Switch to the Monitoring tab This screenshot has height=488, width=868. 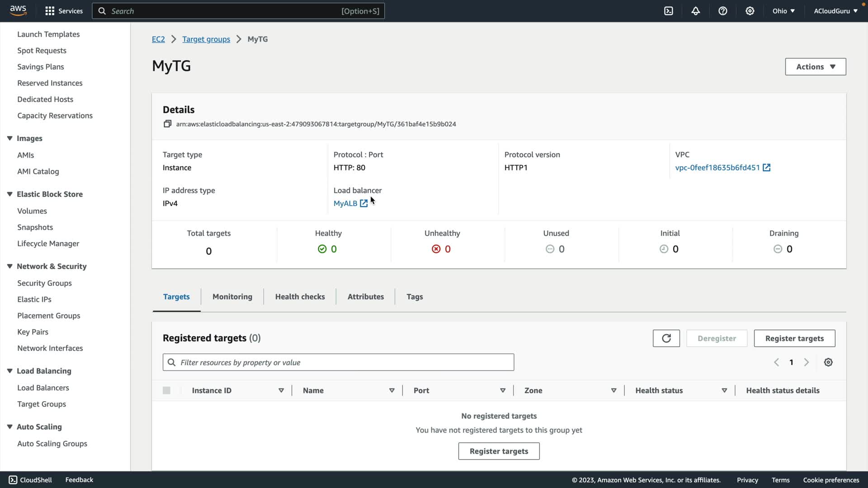click(232, 297)
